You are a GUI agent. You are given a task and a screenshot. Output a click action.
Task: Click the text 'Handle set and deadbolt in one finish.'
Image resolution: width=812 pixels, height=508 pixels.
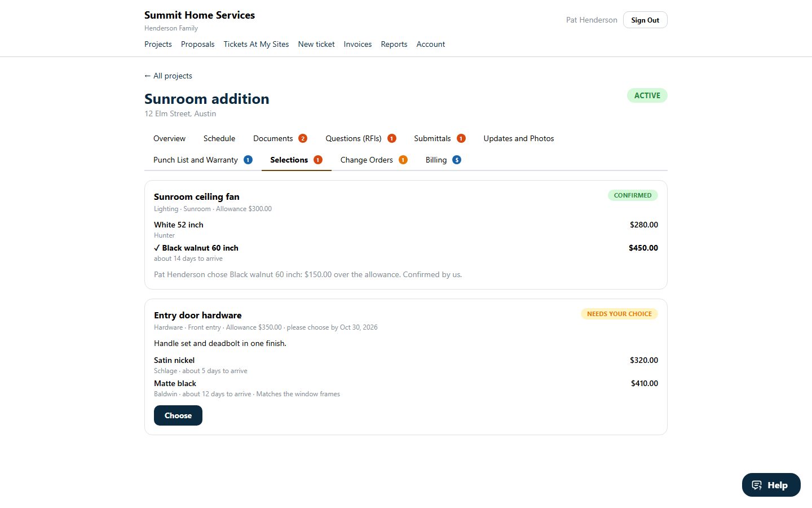coord(220,343)
